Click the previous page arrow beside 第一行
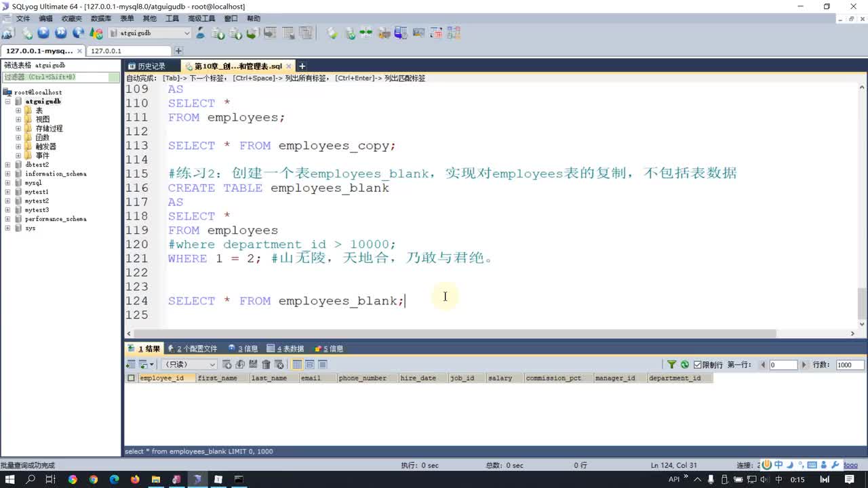 [763, 365]
